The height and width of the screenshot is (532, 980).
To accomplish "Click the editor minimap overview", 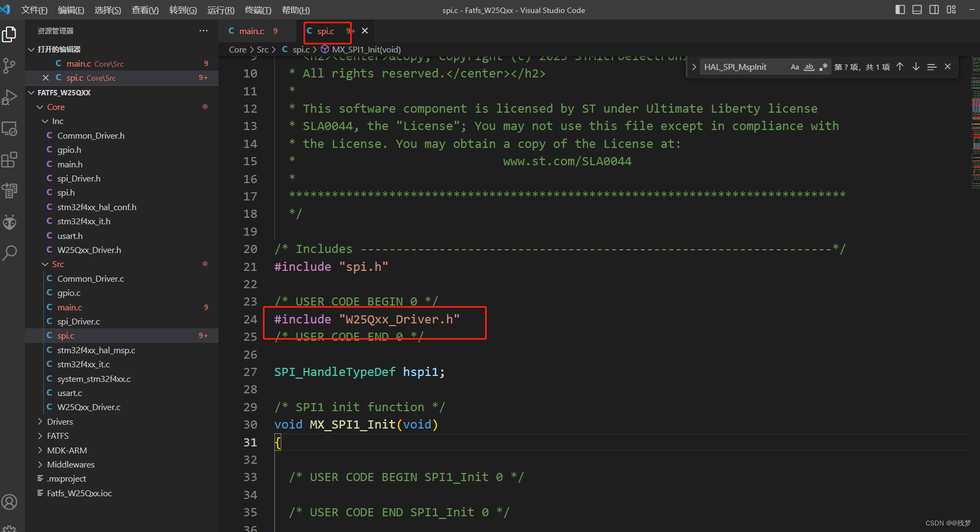I will click(975, 122).
